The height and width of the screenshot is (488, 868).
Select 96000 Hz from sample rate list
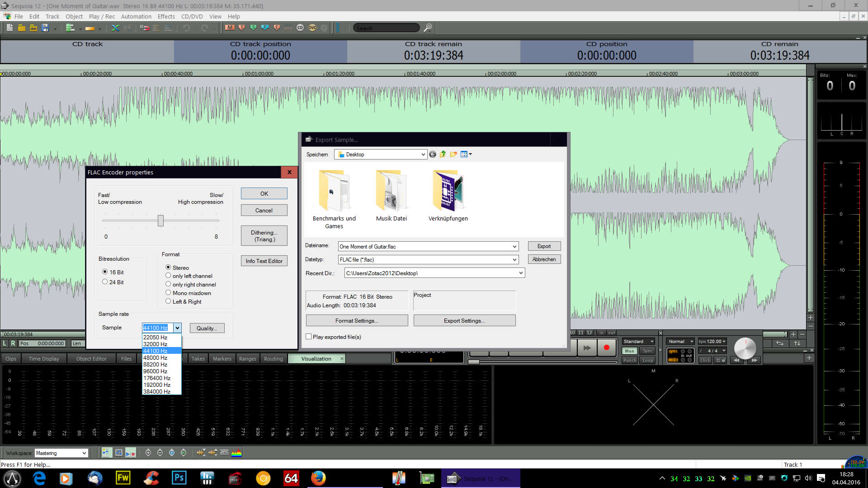(155, 371)
